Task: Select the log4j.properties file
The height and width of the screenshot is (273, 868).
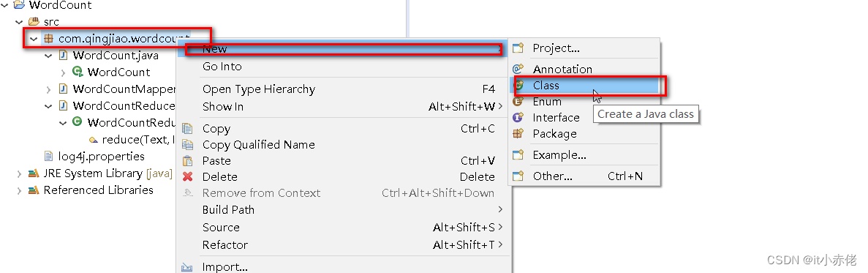Action: pos(102,157)
